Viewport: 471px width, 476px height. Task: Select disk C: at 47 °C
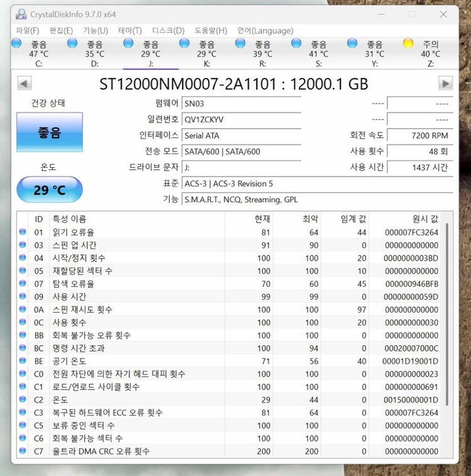click(39, 53)
